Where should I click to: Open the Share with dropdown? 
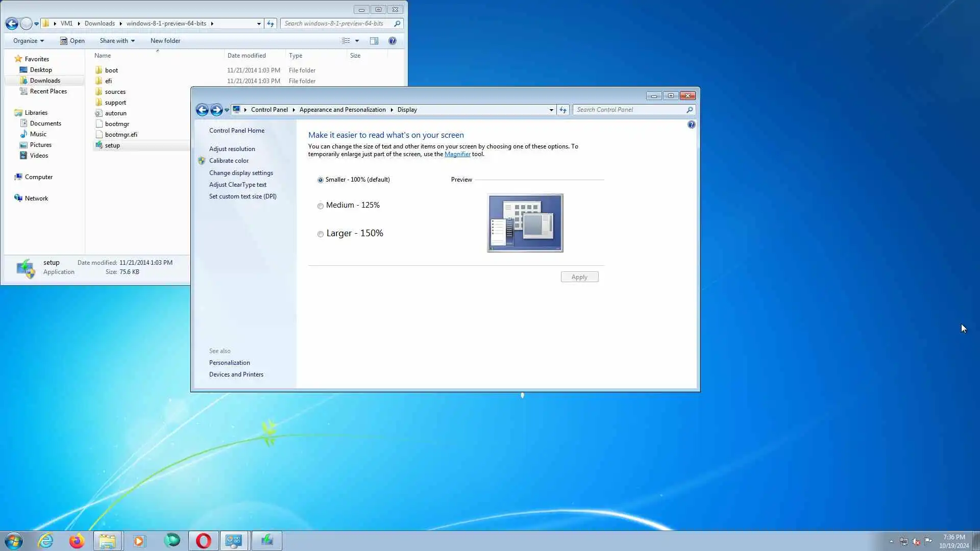117,41
